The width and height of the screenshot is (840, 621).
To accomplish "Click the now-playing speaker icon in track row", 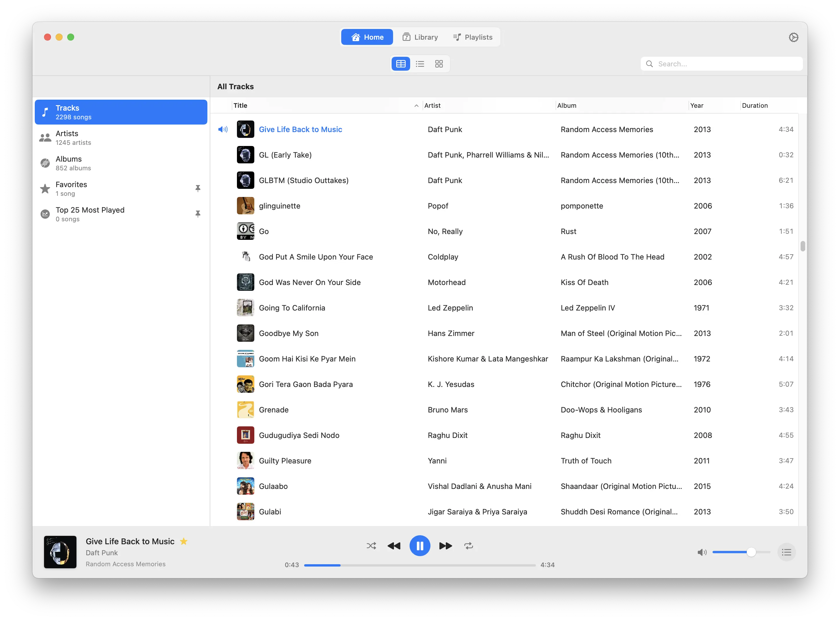I will 223,129.
